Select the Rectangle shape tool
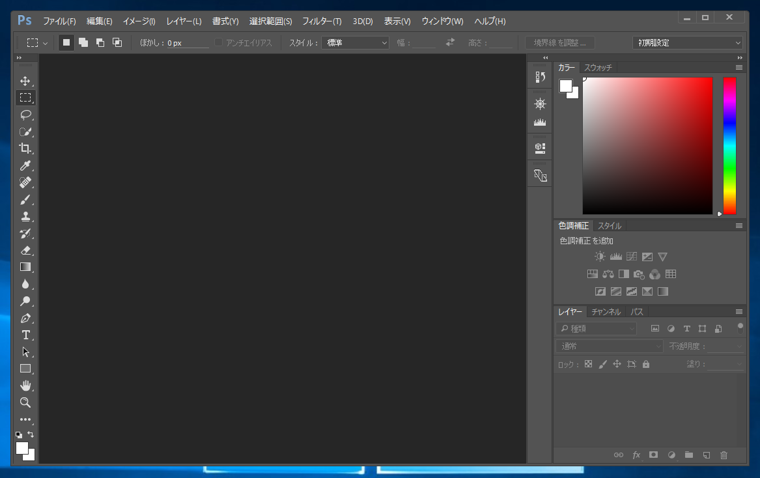This screenshot has height=478, width=760. click(25, 369)
